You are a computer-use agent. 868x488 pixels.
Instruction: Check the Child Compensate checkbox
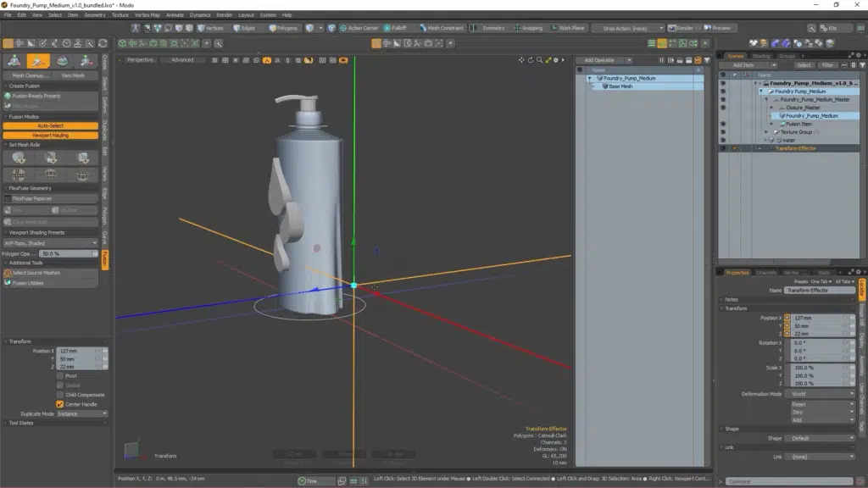click(58, 394)
